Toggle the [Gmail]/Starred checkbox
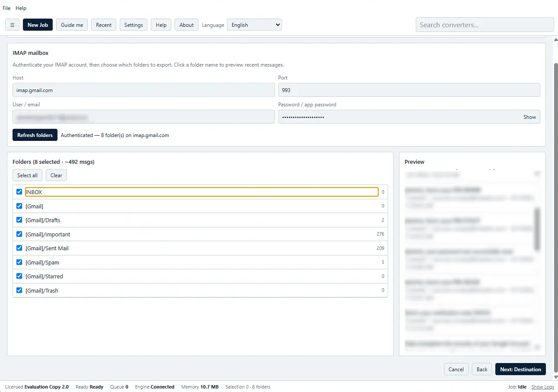This screenshot has height=392, width=558. coord(19,276)
